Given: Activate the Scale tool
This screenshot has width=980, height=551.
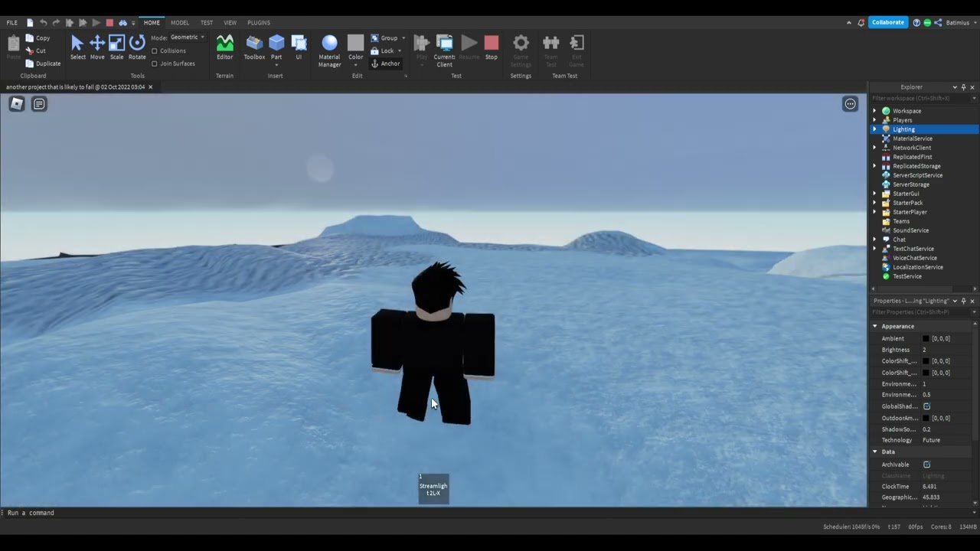Looking at the screenshot, I should click(116, 47).
